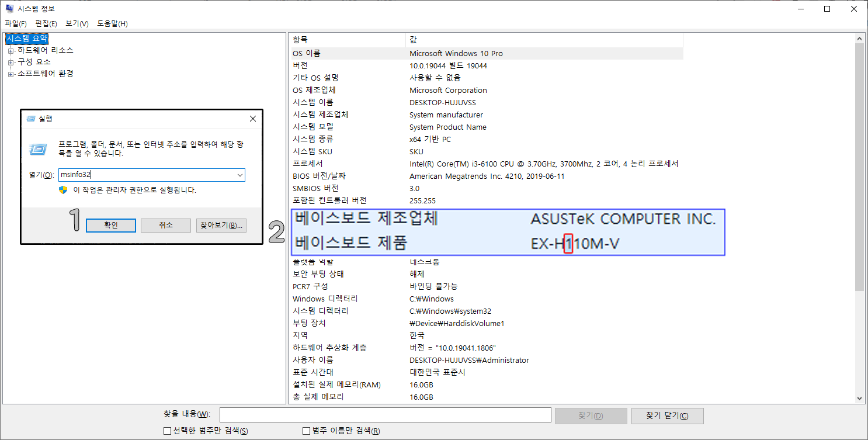Open the 보기(V) menu

77,23
